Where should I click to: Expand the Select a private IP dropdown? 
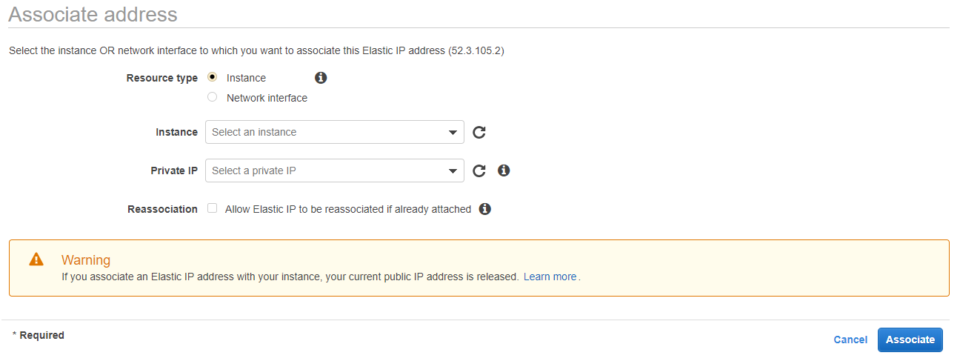335,171
